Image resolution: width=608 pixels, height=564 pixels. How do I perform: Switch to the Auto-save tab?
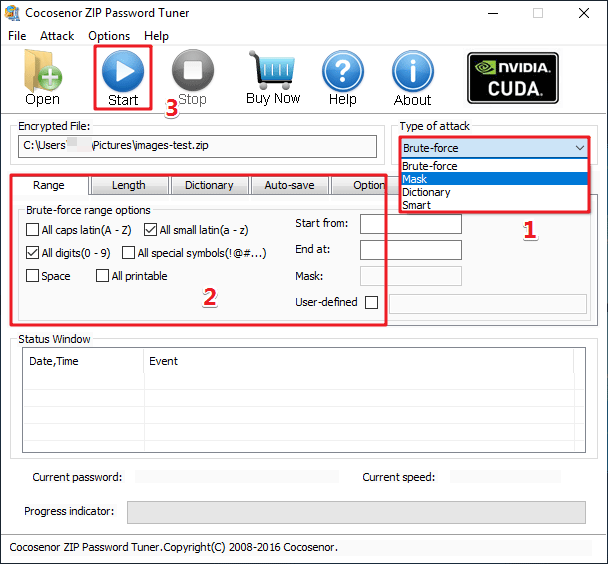point(289,185)
